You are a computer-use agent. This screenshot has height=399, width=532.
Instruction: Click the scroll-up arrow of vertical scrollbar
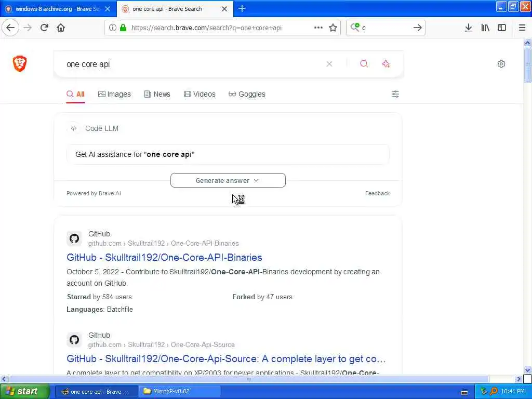pos(527,43)
